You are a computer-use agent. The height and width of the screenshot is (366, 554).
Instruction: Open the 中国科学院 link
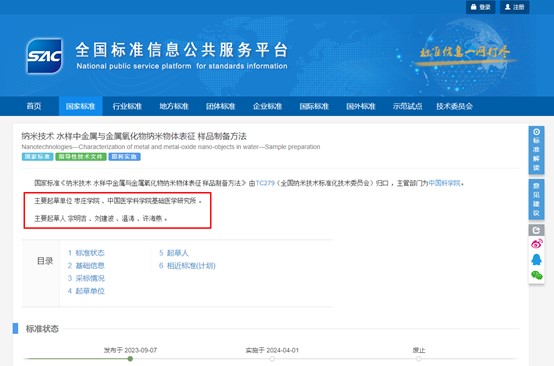(444, 183)
